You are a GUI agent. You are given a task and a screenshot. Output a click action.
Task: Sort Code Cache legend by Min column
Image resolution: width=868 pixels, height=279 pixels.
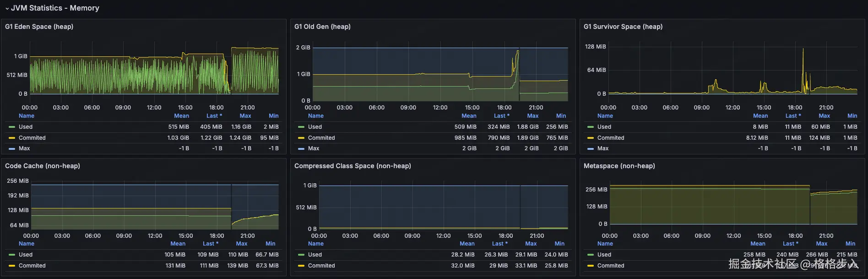[x=270, y=244]
